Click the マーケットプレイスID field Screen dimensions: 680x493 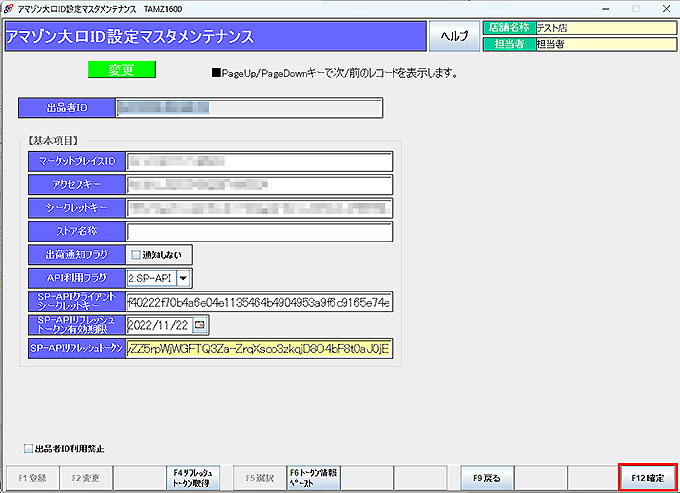tap(259, 161)
